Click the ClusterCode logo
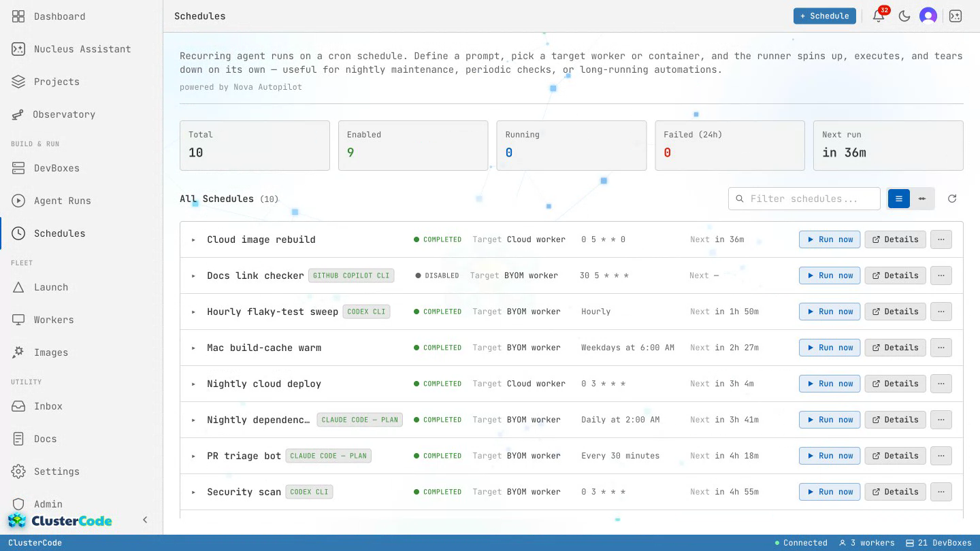This screenshot has width=980, height=551. (60, 521)
